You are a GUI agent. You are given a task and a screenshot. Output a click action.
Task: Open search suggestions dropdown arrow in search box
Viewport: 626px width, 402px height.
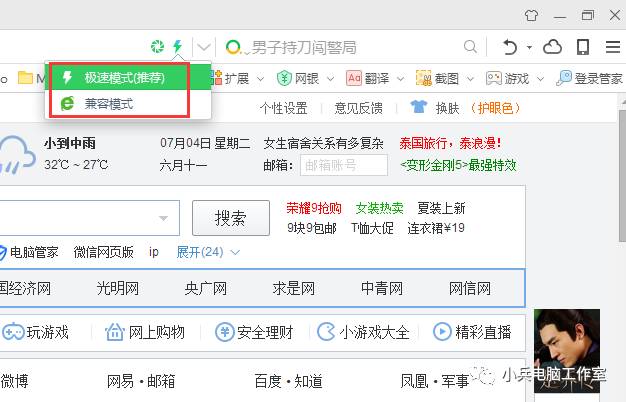163,218
